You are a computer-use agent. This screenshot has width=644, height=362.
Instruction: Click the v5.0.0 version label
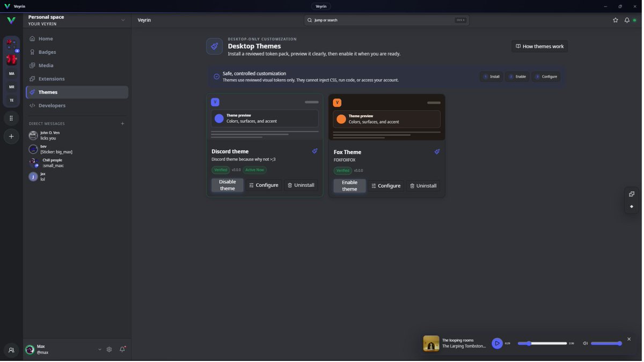(x=358, y=171)
